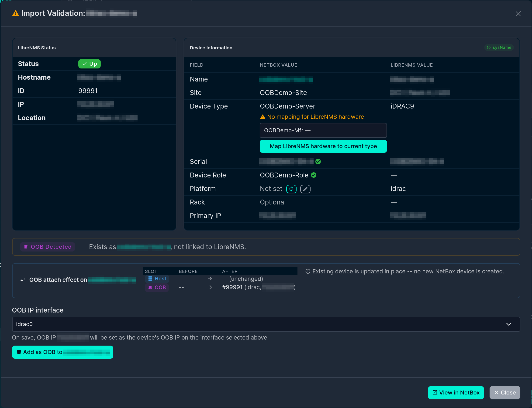Click the green check icon beside Serial value
This screenshot has width=532, height=408.
pyautogui.click(x=318, y=162)
